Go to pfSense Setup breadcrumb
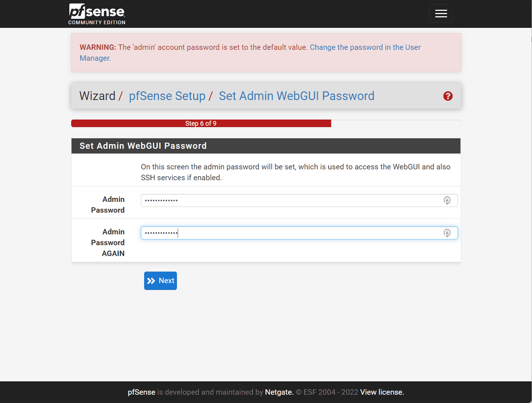 [167, 96]
